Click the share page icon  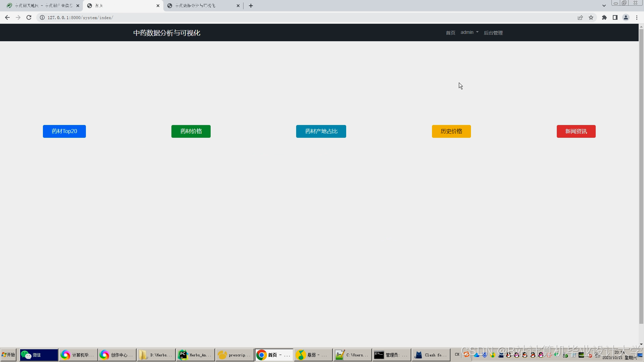pyautogui.click(x=580, y=17)
